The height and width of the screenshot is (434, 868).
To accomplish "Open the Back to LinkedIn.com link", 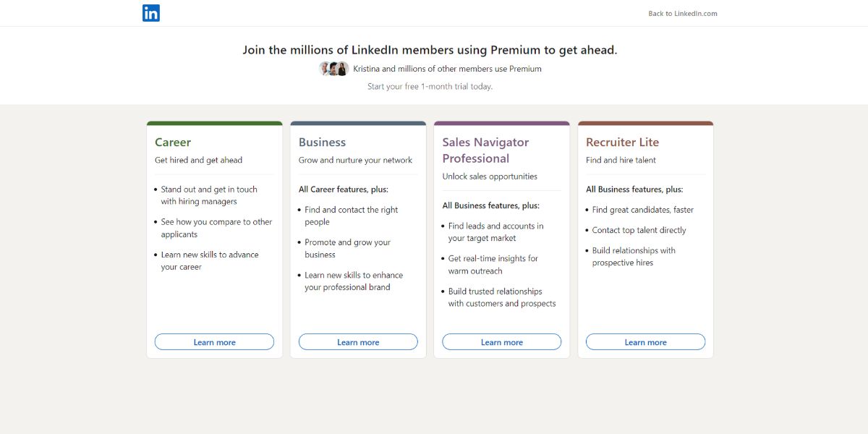I will 682,14.
